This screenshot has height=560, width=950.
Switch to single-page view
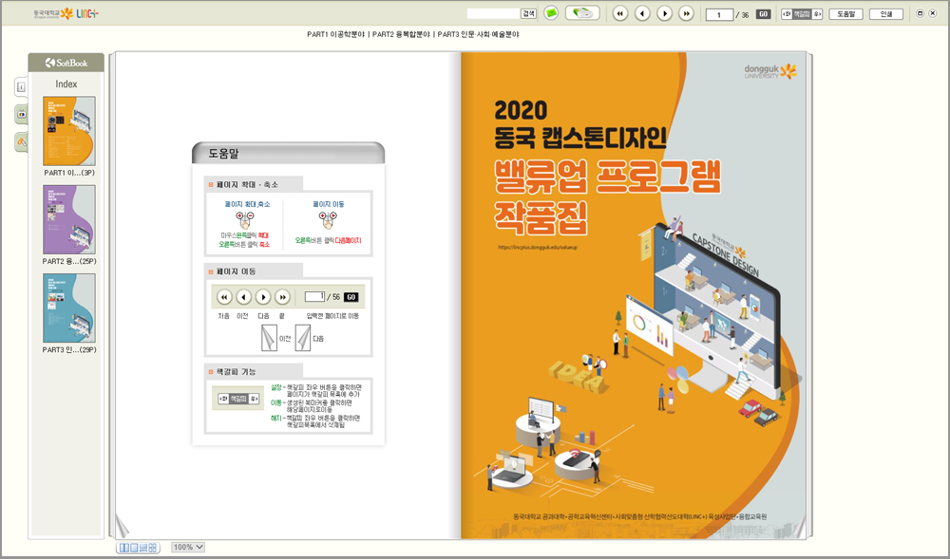[134, 548]
